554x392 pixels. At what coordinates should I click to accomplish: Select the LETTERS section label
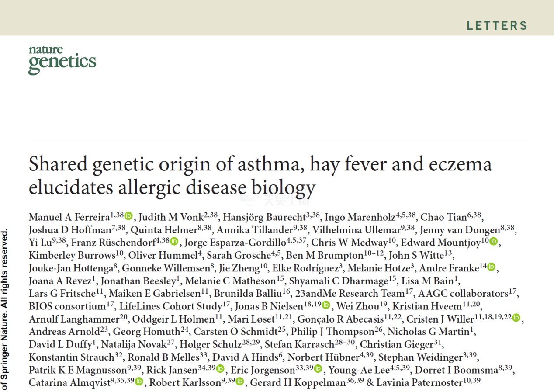(497, 25)
